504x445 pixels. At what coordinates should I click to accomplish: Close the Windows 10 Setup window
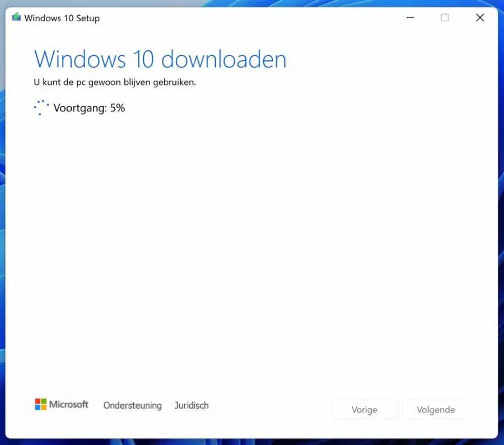click(479, 18)
